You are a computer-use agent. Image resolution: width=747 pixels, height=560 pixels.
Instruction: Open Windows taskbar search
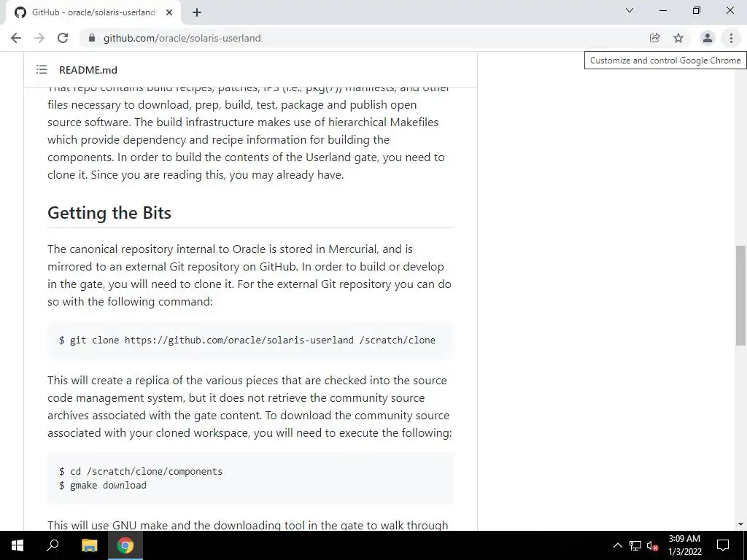(x=53, y=545)
